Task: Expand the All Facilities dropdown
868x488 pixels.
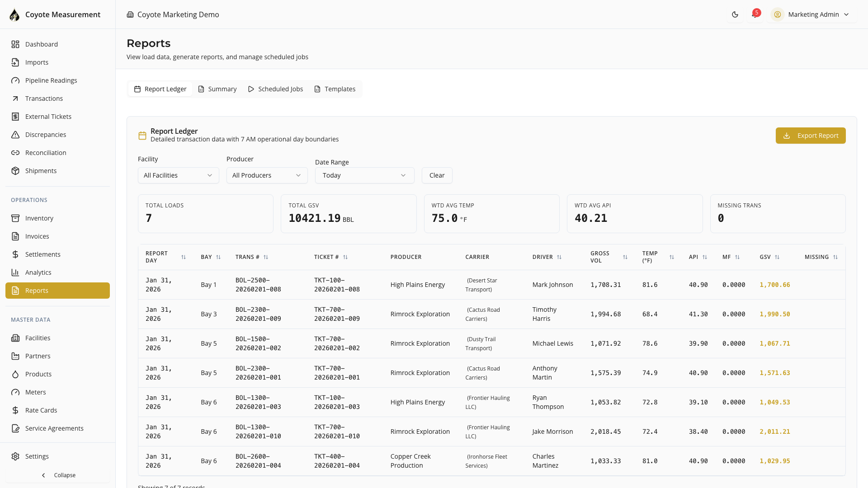Action: (x=178, y=175)
